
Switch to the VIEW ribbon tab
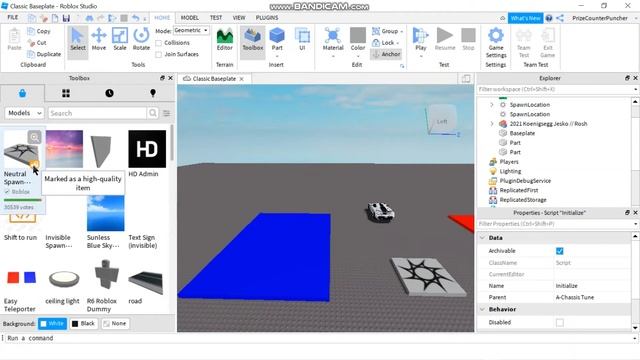[239, 18]
